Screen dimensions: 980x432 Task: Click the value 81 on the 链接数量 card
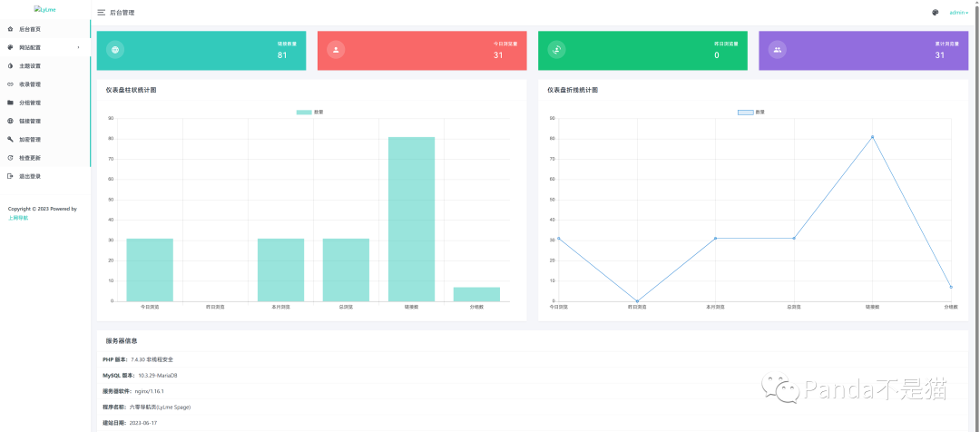click(282, 55)
